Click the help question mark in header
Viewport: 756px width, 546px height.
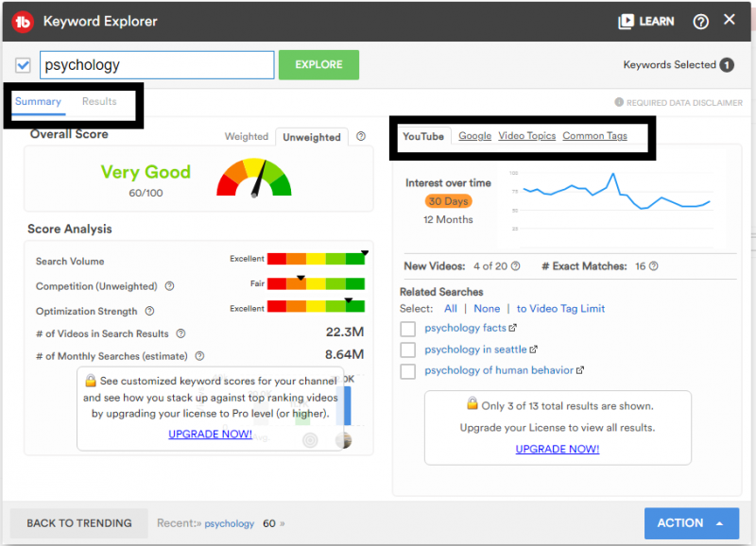click(x=700, y=21)
